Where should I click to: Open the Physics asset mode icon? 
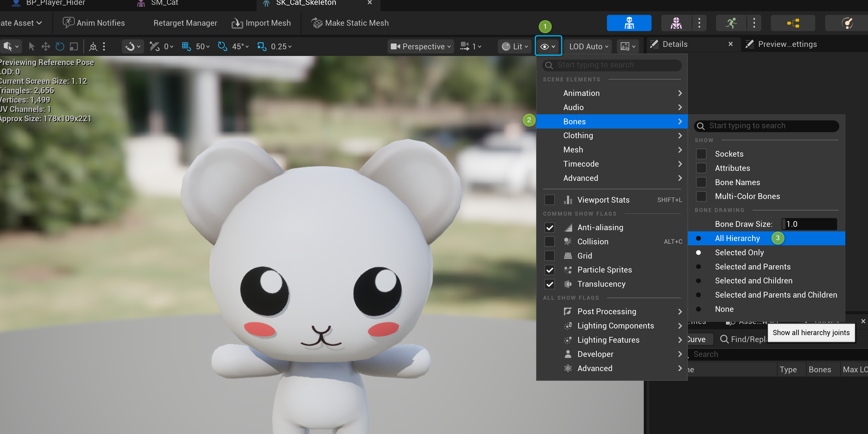[x=847, y=23]
